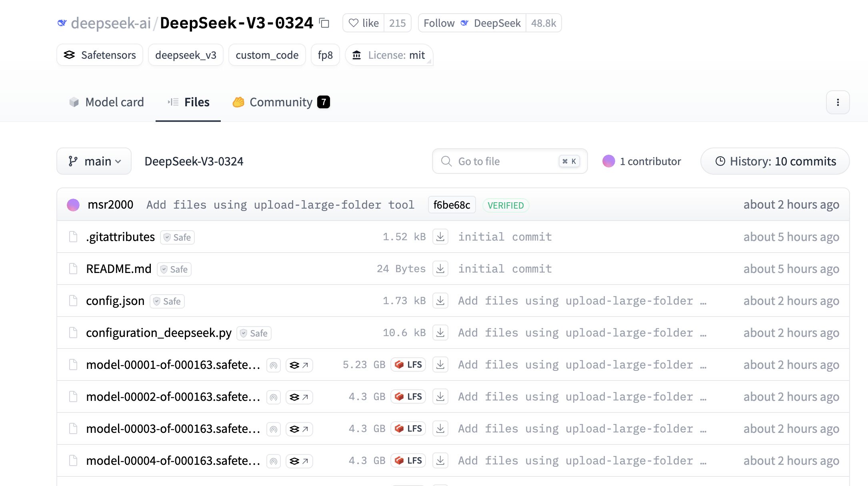Image resolution: width=868 pixels, height=486 pixels.
Task: Open the Safe badge next to config.json
Action: pos(167,301)
